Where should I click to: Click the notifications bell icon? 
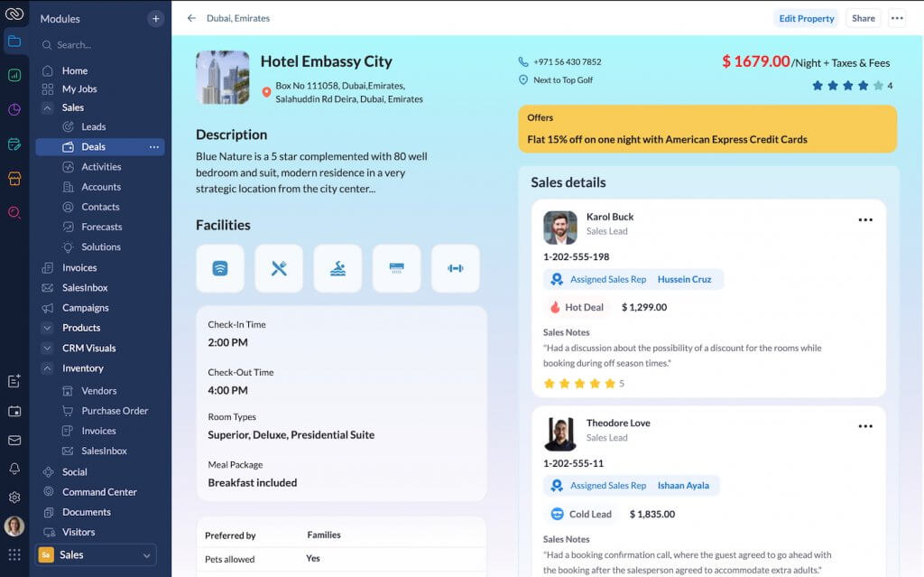(x=14, y=469)
